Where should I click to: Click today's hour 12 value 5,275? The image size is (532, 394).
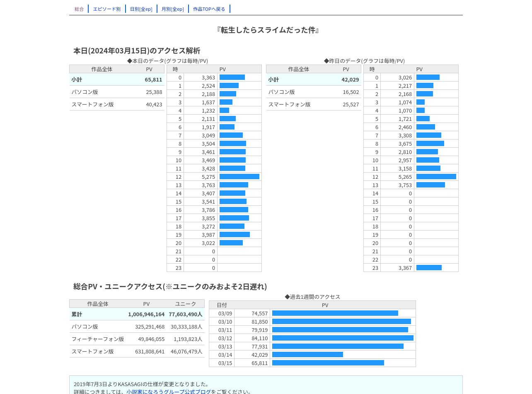(208, 177)
